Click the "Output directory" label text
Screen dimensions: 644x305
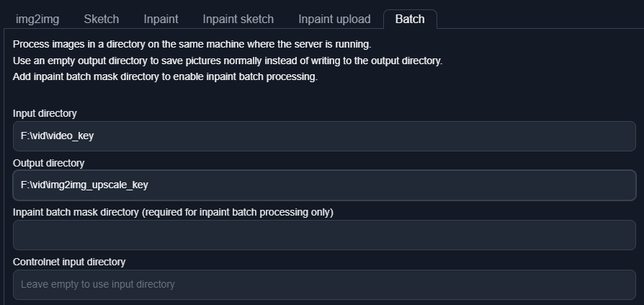(48, 163)
